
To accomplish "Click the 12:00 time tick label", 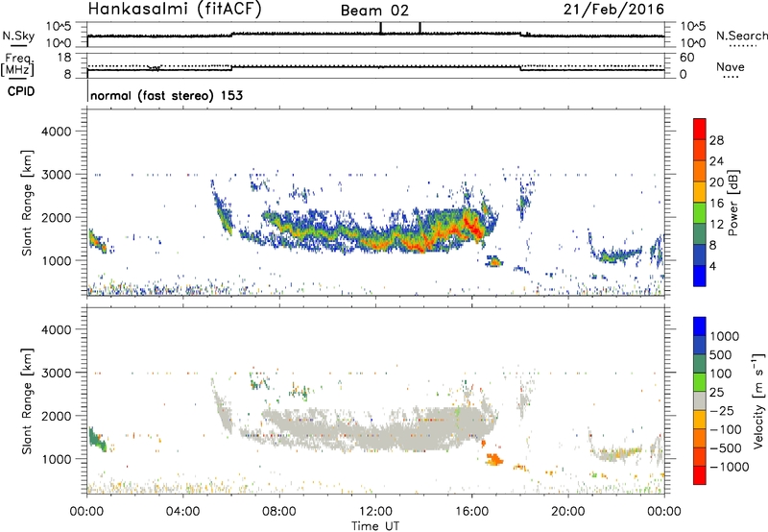I will (375, 512).
